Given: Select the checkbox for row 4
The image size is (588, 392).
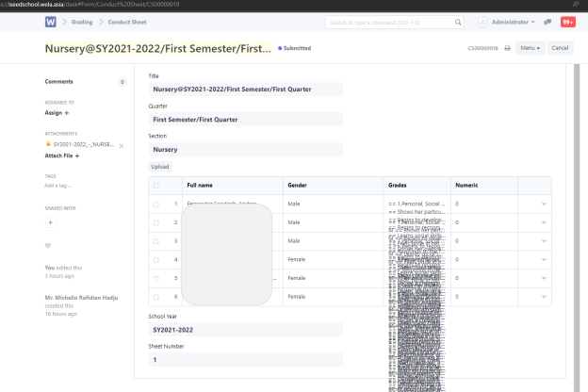Looking at the screenshot, I should pyautogui.click(x=156, y=259).
